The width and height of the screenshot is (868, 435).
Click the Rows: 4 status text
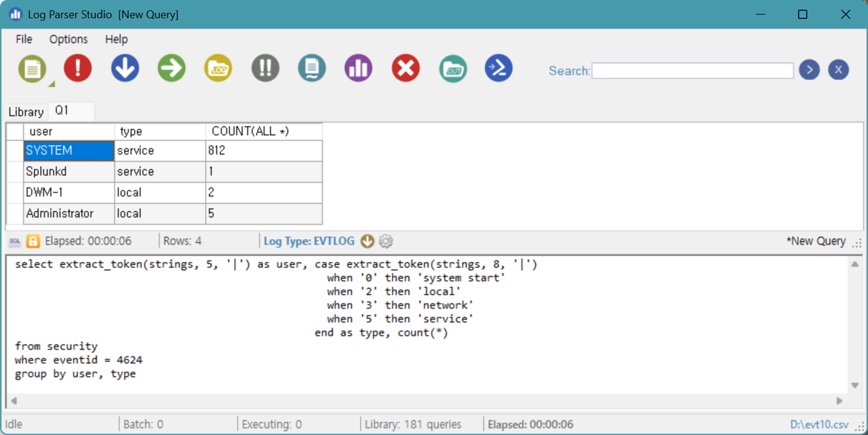182,241
